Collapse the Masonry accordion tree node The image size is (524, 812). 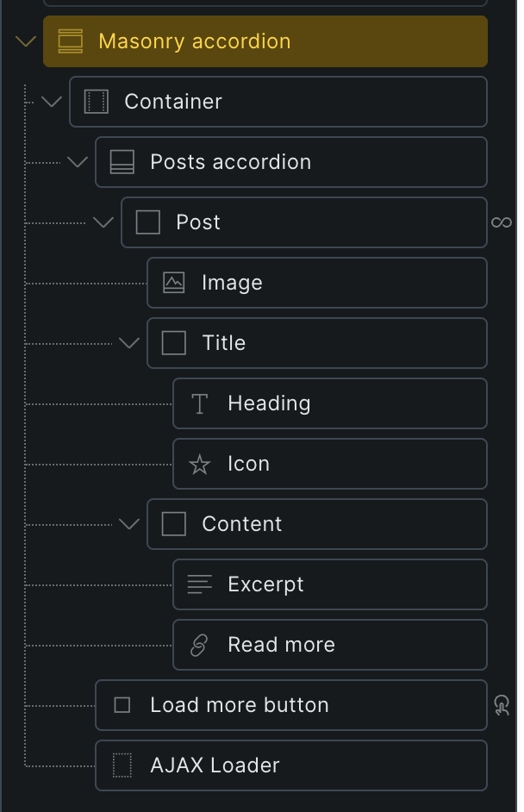[26, 41]
